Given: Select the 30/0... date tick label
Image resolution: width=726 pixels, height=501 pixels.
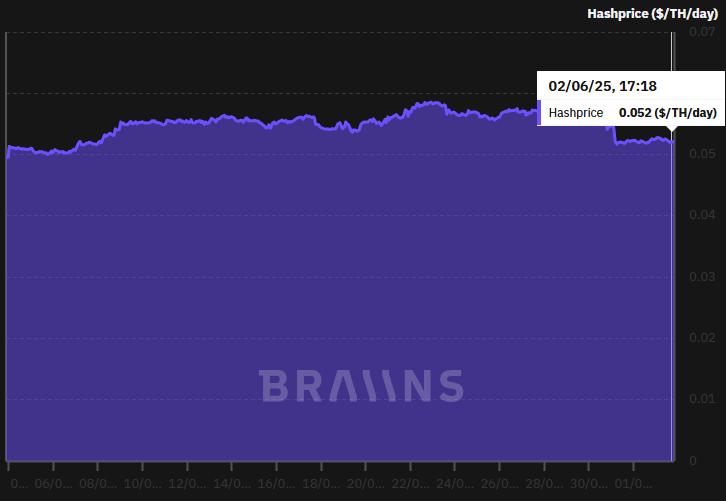Looking at the screenshot, I should click(x=588, y=483).
